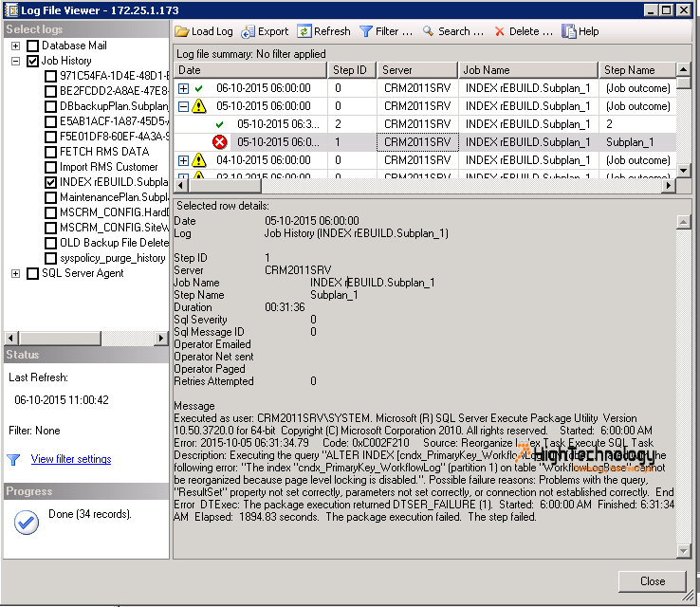Toggle the Database Mail checkbox

[32, 46]
